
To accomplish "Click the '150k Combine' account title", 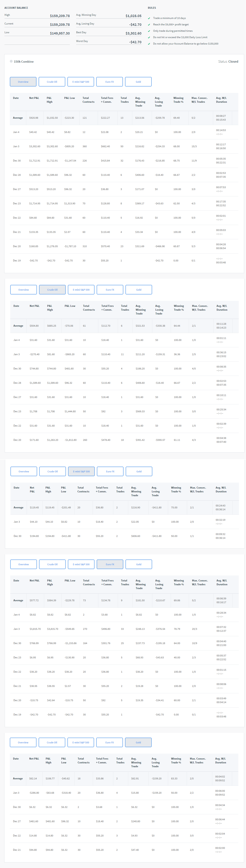I will [x=24, y=62].
